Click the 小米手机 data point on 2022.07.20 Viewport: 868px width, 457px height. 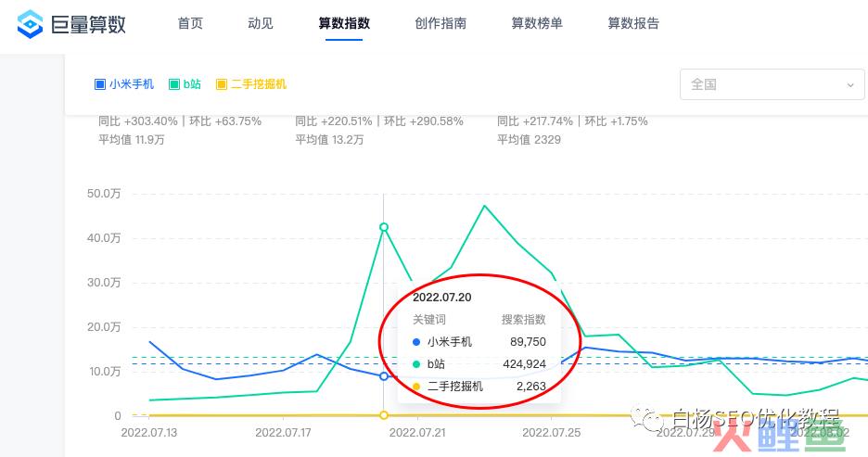click(384, 376)
